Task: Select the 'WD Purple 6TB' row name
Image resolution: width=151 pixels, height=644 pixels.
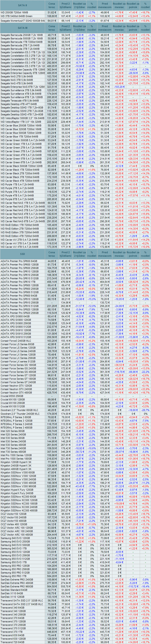Action: pyautogui.click(x=17, y=199)
